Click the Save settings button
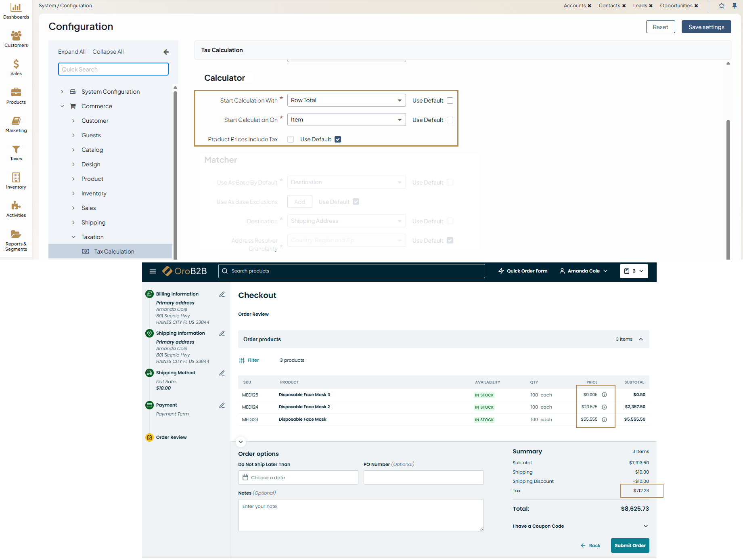Viewport: 743px width, 560px height. [x=706, y=27]
